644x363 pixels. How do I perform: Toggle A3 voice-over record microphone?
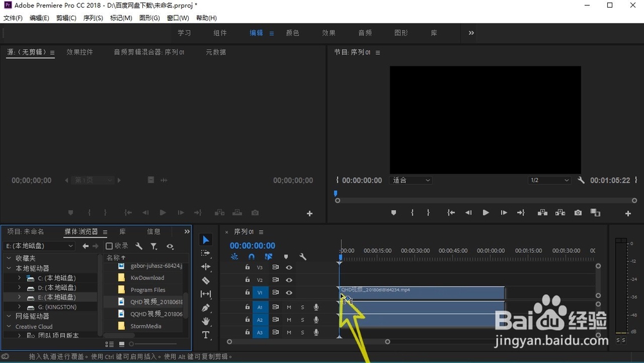[x=316, y=332]
